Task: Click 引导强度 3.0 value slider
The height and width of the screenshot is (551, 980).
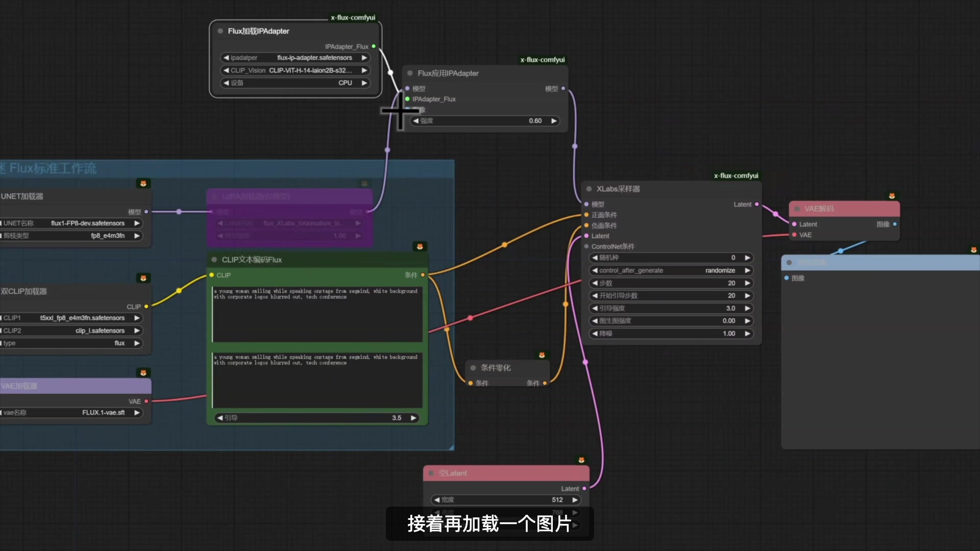Action: pyautogui.click(x=671, y=308)
